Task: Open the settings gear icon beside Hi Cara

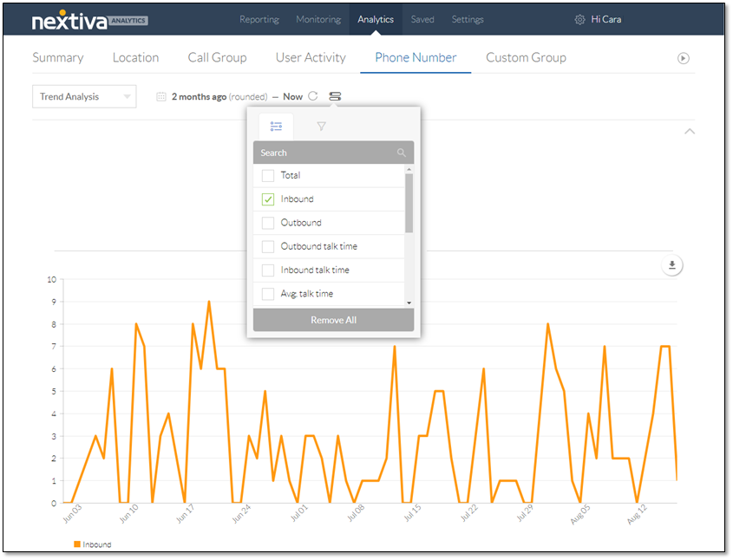Action: (579, 20)
